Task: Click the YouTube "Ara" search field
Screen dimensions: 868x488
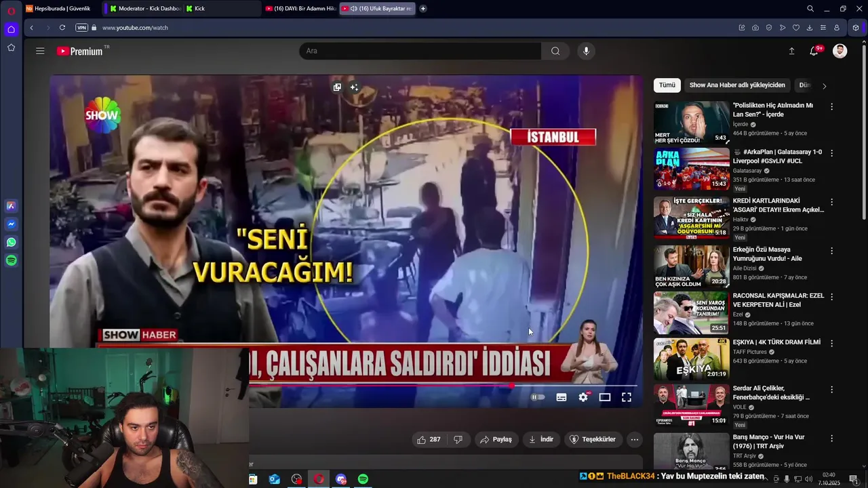Action: 420,51
